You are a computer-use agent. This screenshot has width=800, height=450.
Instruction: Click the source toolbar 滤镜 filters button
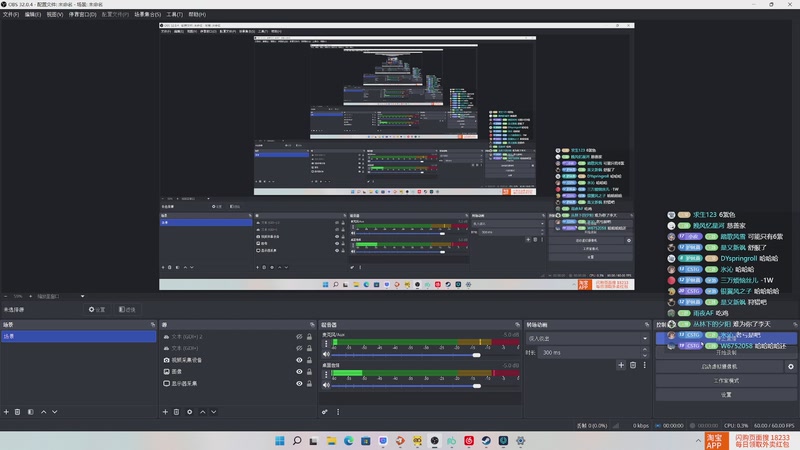click(127, 309)
